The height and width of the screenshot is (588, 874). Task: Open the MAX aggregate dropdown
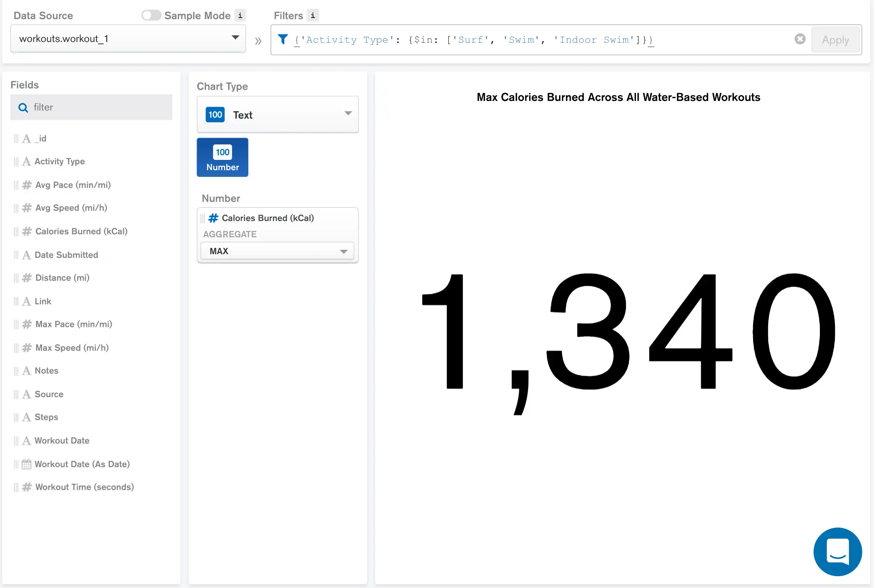pos(277,251)
